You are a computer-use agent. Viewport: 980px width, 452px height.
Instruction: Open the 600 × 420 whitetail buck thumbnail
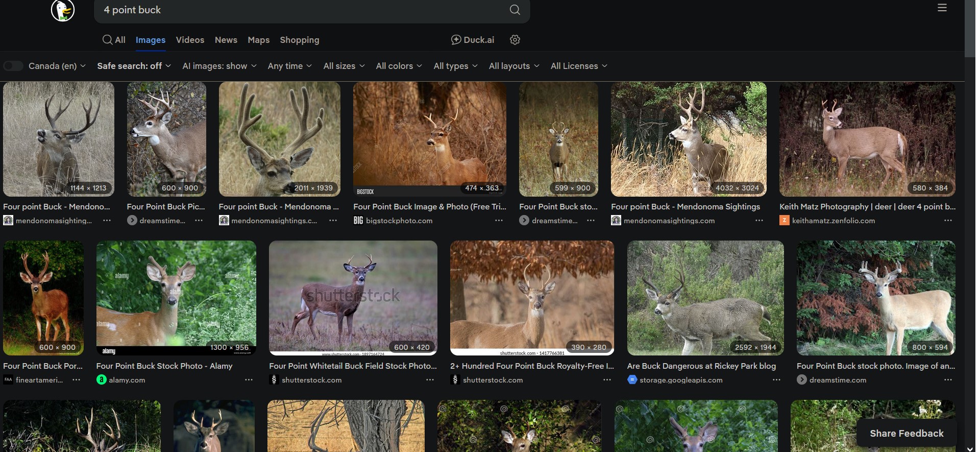pos(353,298)
